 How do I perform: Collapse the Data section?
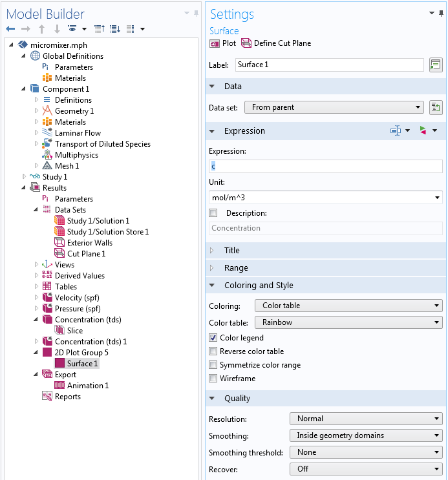[x=212, y=87]
